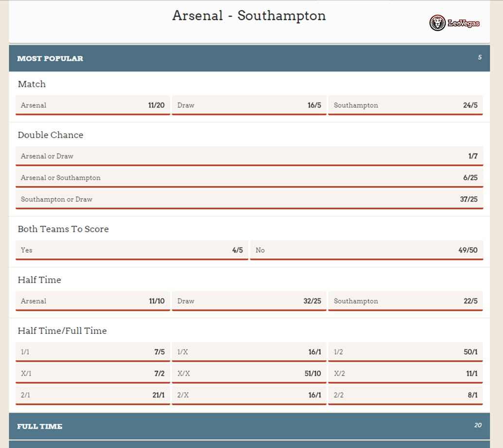This screenshot has height=448, width=503.
Task: Select Arsenal match win at 11/20
Action: 93,105
